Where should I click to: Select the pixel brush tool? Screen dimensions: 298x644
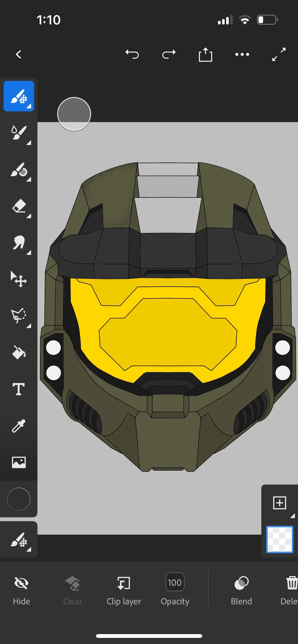click(19, 96)
